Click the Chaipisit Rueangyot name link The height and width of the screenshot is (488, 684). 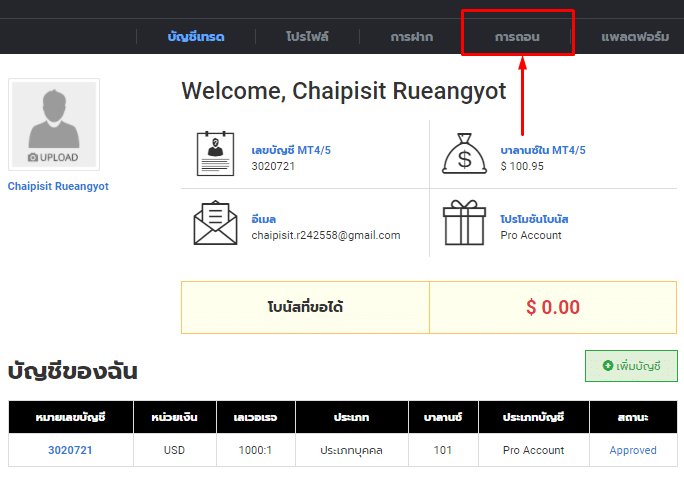[58, 186]
